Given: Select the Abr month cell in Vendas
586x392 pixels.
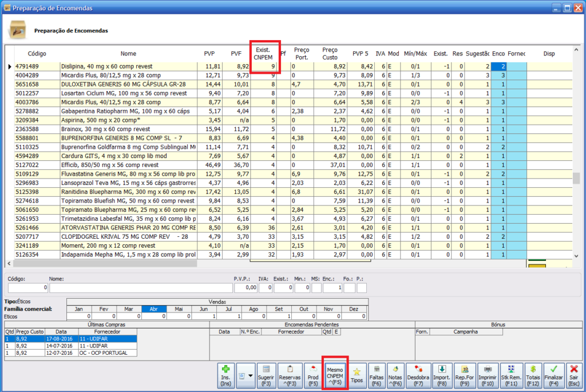Looking at the screenshot, I should pos(154,308).
